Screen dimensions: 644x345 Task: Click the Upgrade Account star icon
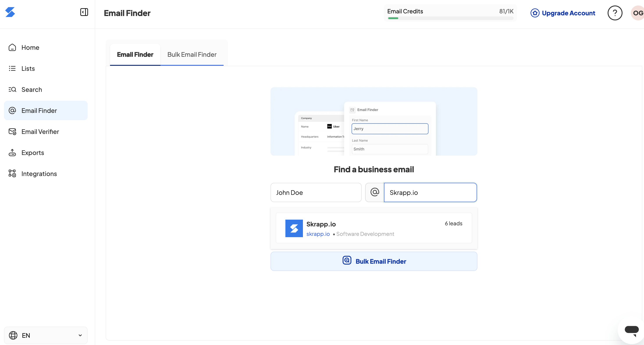(535, 13)
